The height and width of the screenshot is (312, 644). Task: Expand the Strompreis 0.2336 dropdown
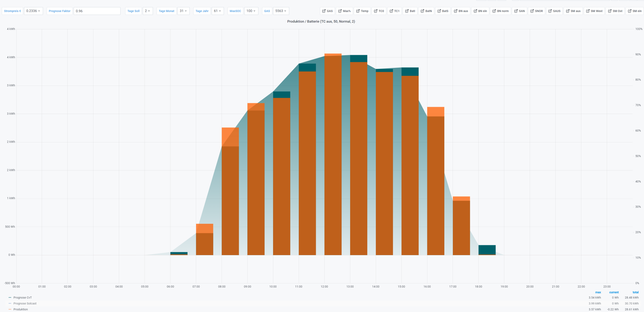click(33, 11)
